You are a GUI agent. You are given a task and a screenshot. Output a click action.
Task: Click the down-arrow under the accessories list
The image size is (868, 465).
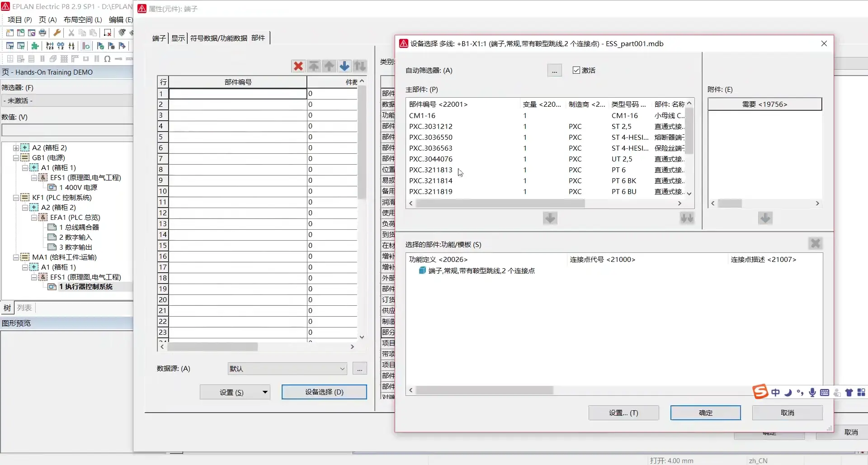coord(765,218)
